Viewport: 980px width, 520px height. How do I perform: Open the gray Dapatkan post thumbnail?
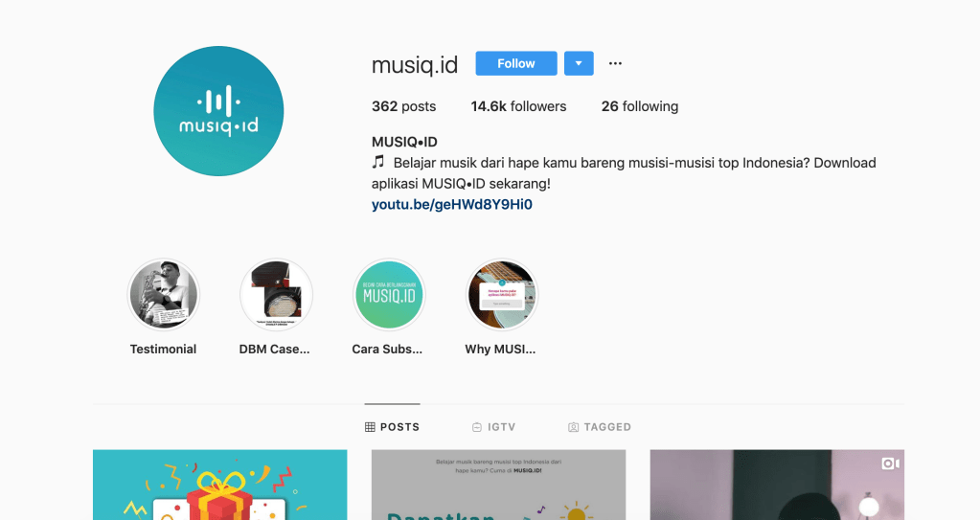tap(498, 485)
